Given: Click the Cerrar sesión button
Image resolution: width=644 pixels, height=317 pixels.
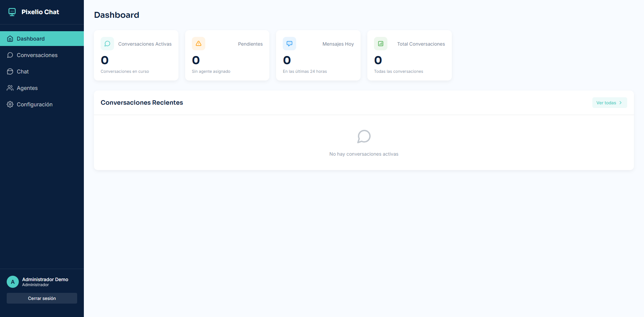Looking at the screenshot, I should pyautogui.click(x=42, y=298).
